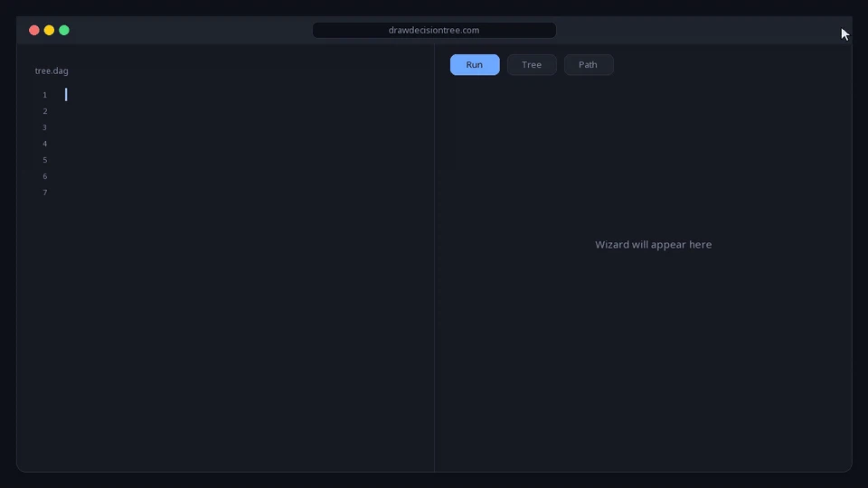Image resolution: width=868 pixels, height=488 pixels.
Task: Open the Tree tab
Action: (x=532, y=65)
